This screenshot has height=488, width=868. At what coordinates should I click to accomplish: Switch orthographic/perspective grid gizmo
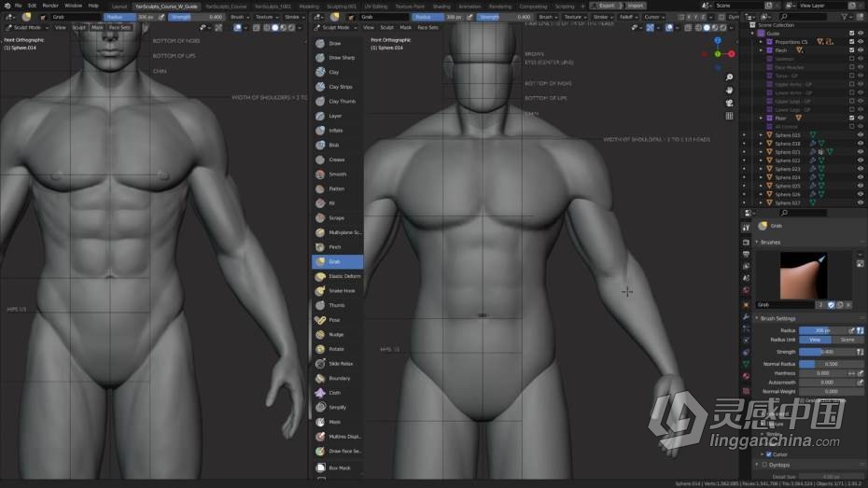(729, 116)
